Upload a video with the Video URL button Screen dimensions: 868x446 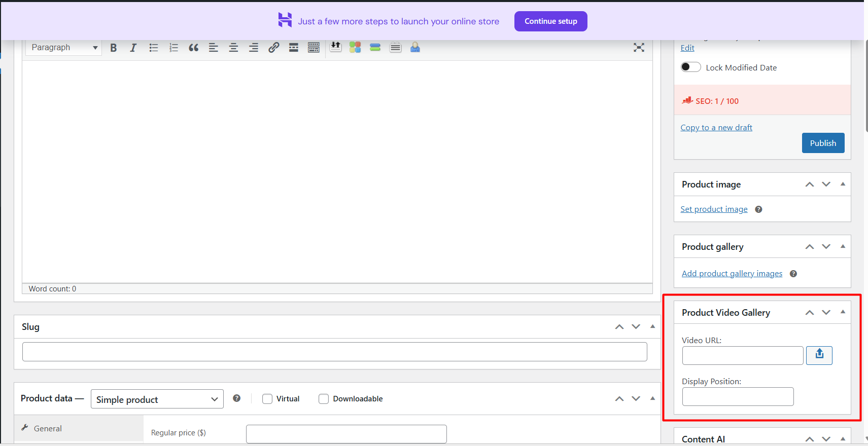(819, 355)
